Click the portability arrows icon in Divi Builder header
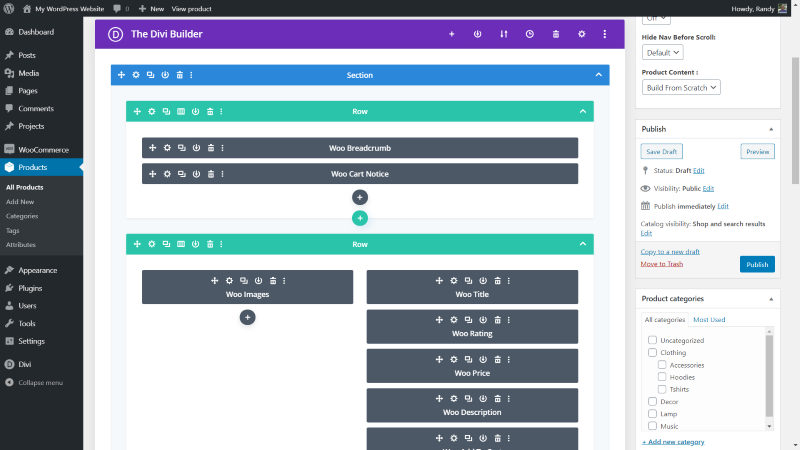This screenshot has height=450, width=800. point(504,34)
